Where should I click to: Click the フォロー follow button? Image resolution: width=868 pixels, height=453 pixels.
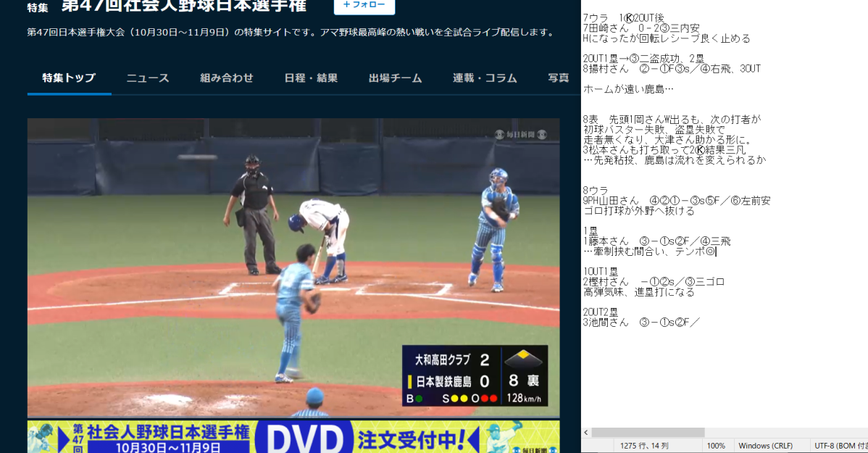pyautogui.click(x=364, y=6)
